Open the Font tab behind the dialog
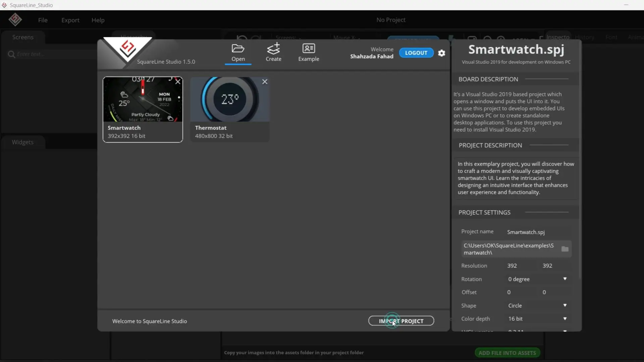The height and width of the screenshot is (362, 644). click(x=611, y=37)
